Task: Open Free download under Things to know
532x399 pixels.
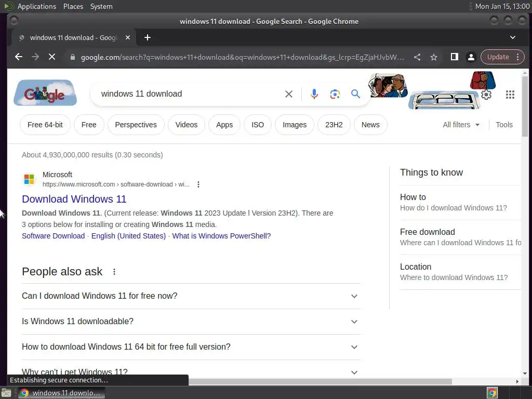Action: pyautogui.click(x=460, y=237)
